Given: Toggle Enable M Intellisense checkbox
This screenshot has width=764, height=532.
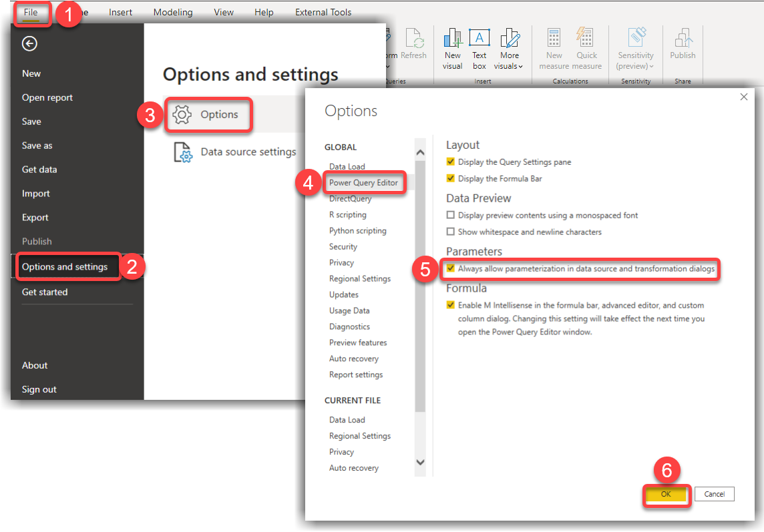Looking at the screenshot, I should tap(451, 305).
